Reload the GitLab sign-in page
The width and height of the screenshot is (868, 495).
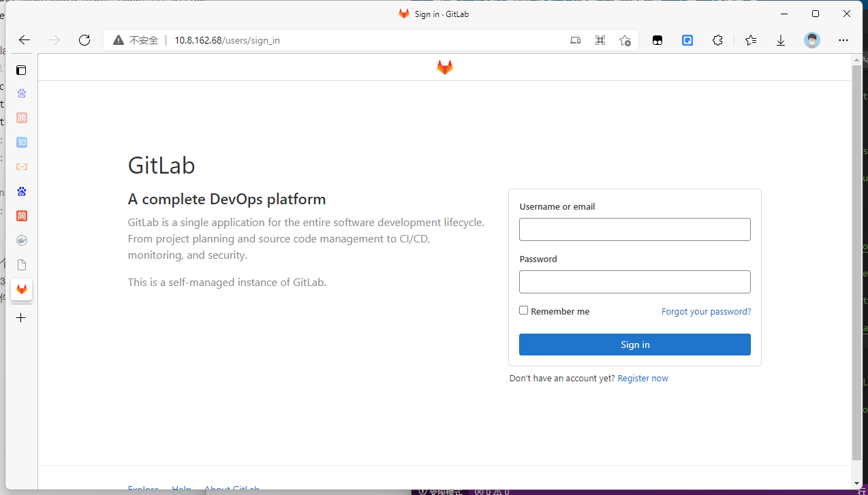84,40
